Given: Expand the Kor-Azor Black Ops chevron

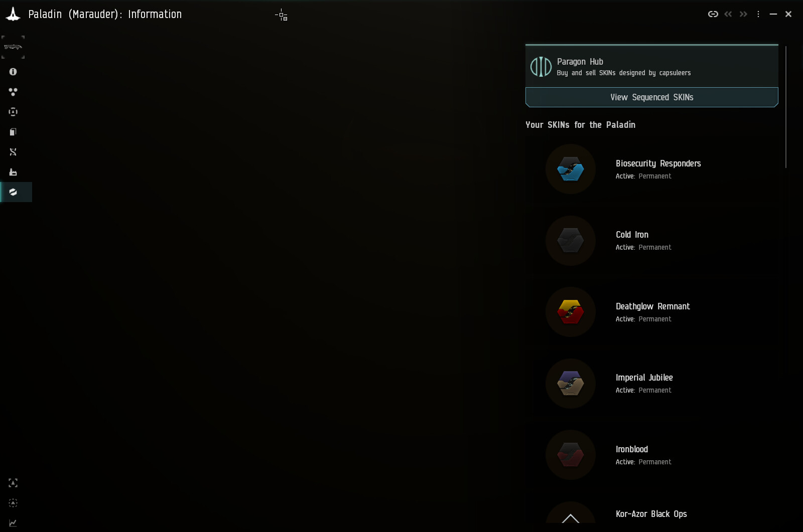Looking at the screenshot, I should coord(570,518).
